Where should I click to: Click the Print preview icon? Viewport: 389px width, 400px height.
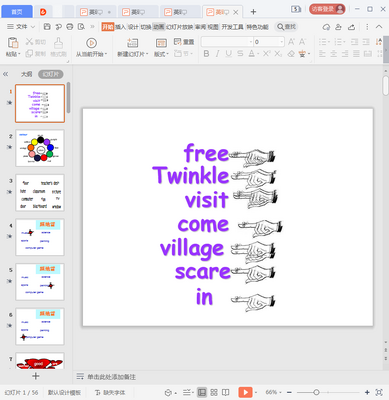click(81, 27)
